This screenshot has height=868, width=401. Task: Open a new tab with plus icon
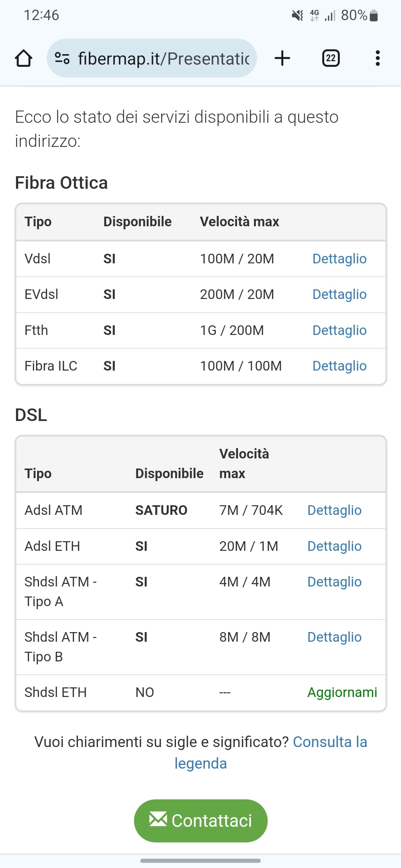tap(282, 58)
